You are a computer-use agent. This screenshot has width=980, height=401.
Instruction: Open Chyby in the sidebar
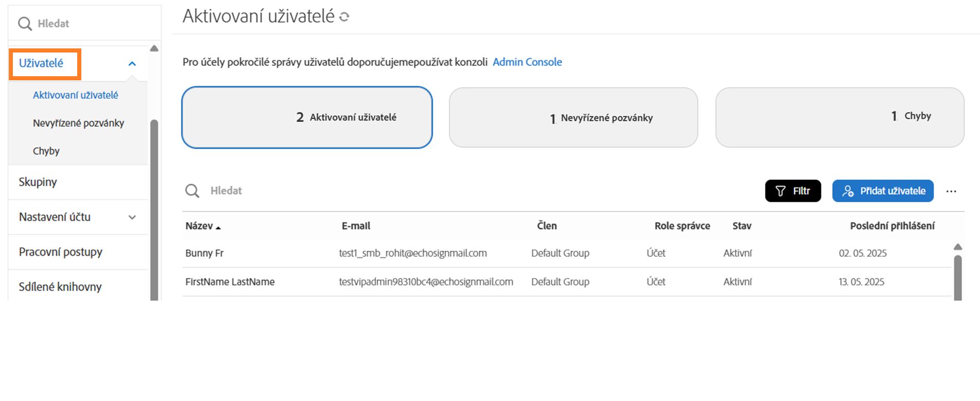(x=46, y=151)
